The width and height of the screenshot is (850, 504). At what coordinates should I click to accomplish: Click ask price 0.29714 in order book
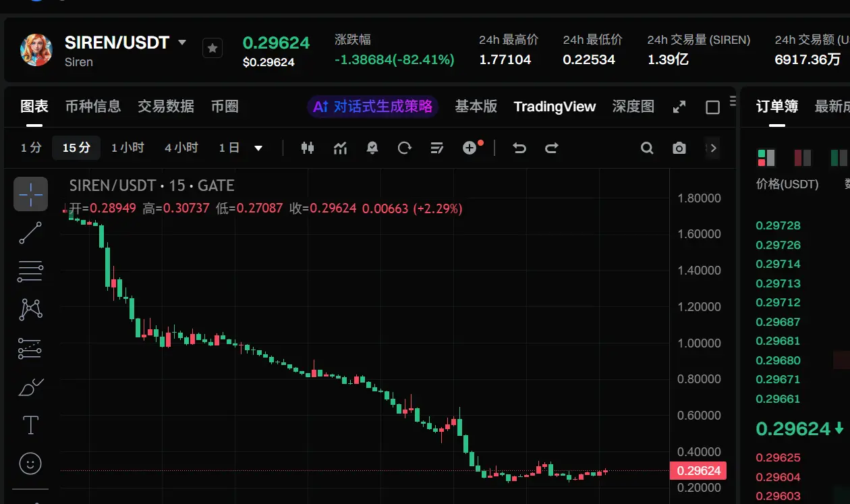tap(778, 264)
